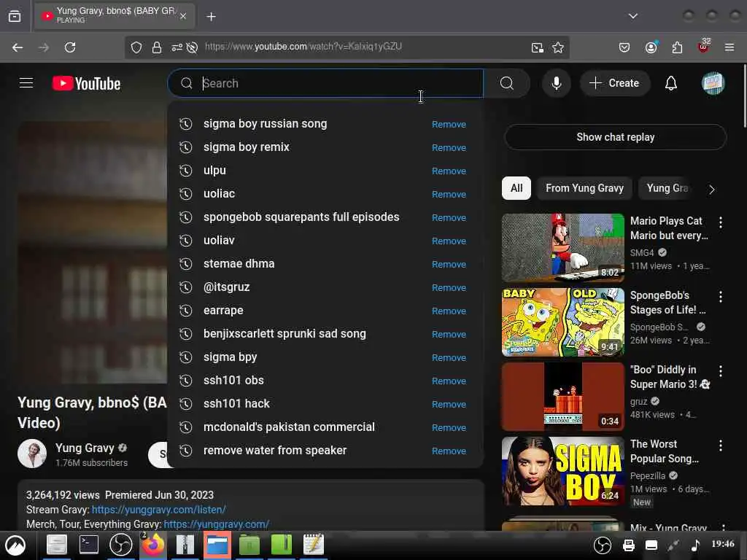
Task: Open the YouTube guide hamburger menu
Action: [26, 83]
